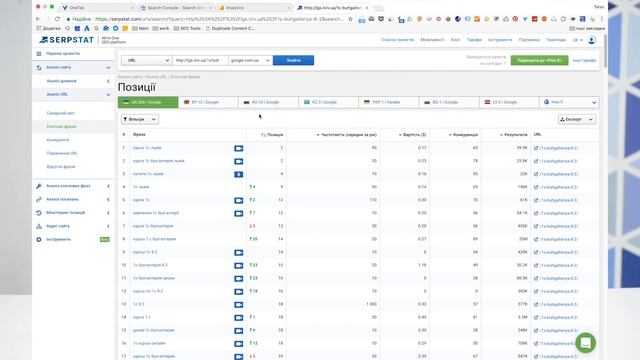This screenshot has height=360, width=640.
Task: Open the URL search type dropdown
Action: pyautogui.click(x=147, y=60)
